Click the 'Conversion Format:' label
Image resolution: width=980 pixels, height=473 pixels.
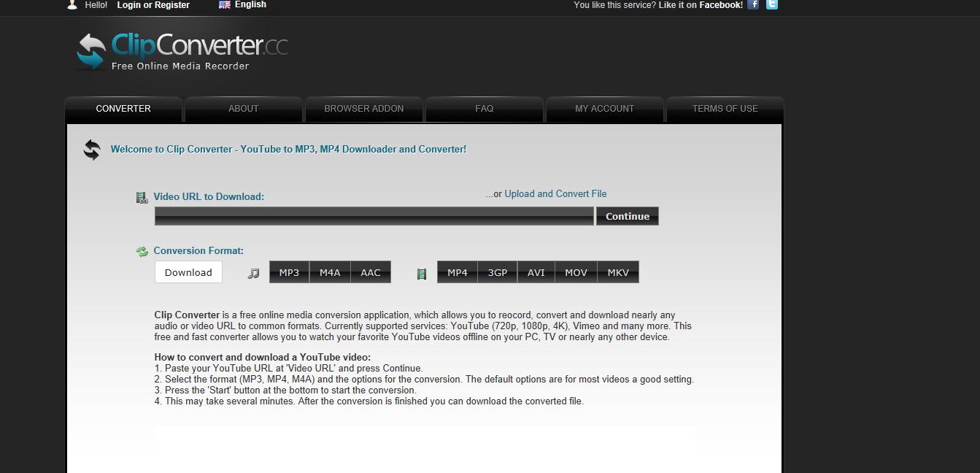click(x=198, y=250)
